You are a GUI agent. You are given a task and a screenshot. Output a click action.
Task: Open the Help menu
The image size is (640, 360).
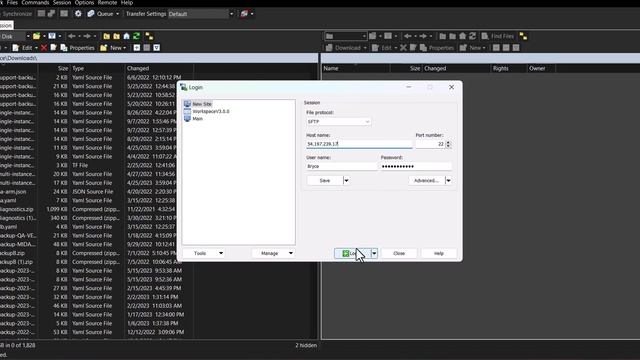127,3
